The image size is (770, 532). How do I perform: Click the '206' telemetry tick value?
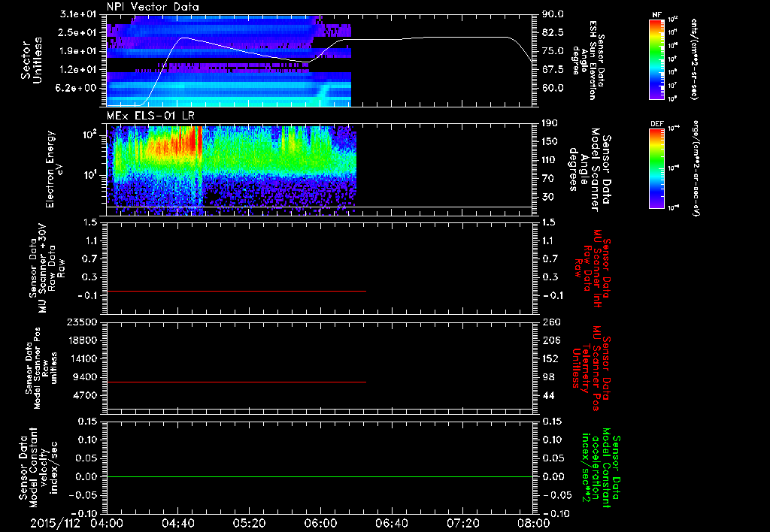tap(550, 340)
